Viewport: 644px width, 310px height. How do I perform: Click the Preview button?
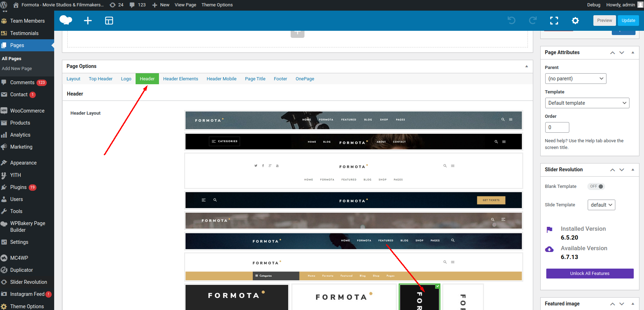605,21
